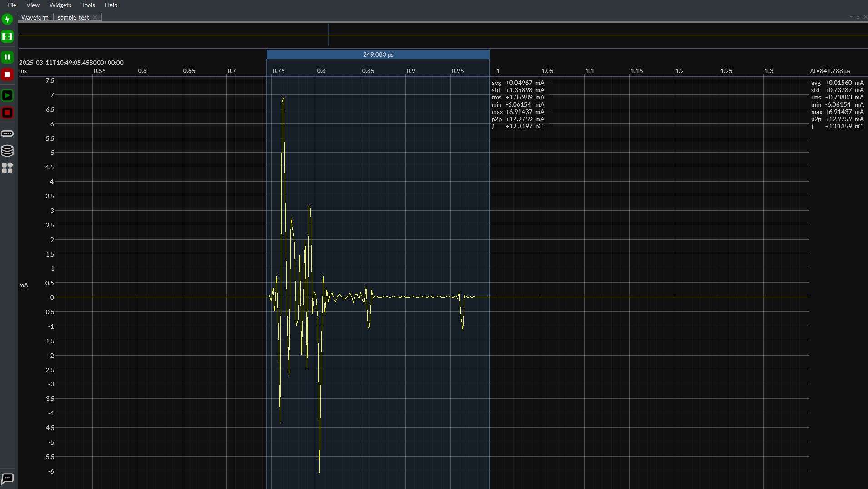Close the sample_test tab
This screenshot has width=868, height=489.
click(95, 17)
